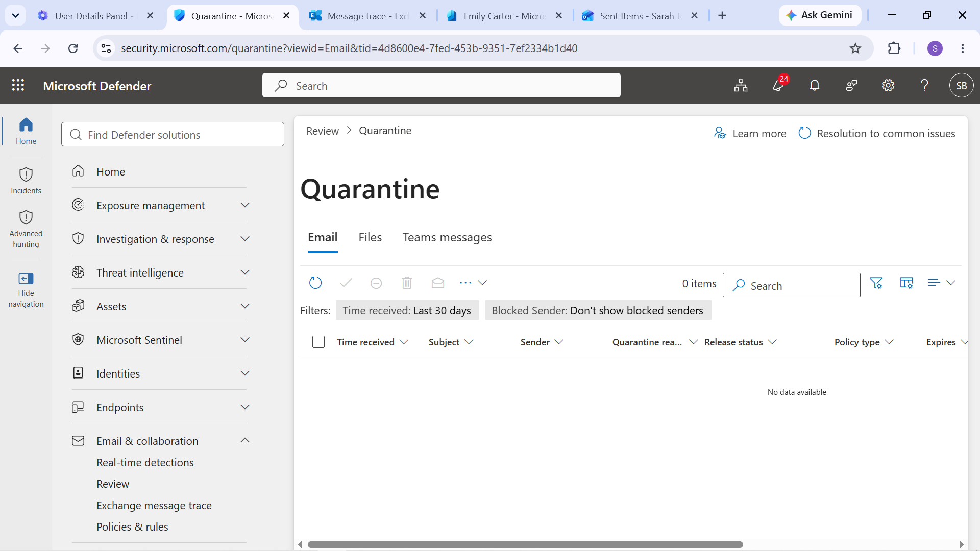This screenshot has height=551, width=980.
Task: Click the Preview message envelope icon
Action: [438, 283]
